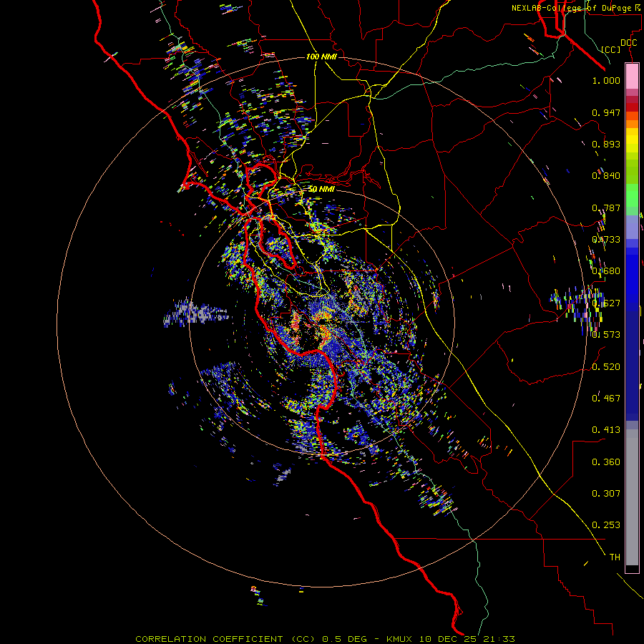Screen dimensions: 644x644
Task: Click the NEXLAB-College of DuPage credit text
Action: click(x=575, y=8)
